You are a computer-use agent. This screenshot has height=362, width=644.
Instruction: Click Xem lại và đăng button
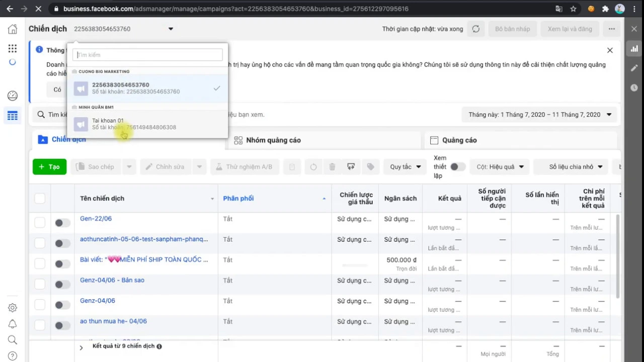coord(570,29)
